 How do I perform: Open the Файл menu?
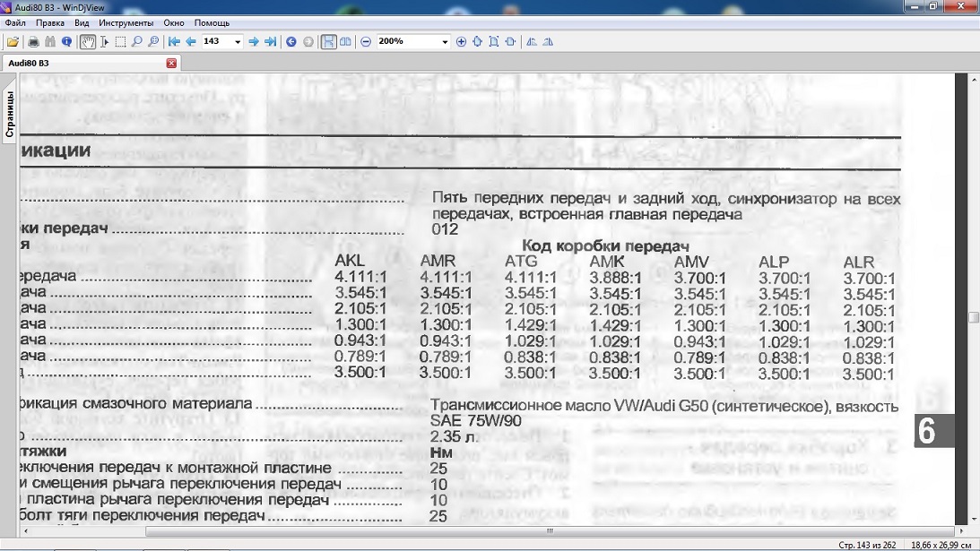14,22
